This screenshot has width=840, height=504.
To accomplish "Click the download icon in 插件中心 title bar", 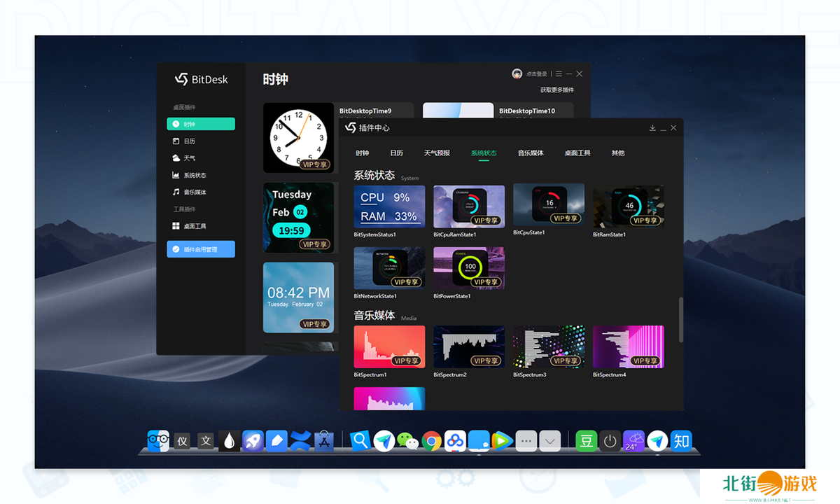I will (x=652, y=128).
